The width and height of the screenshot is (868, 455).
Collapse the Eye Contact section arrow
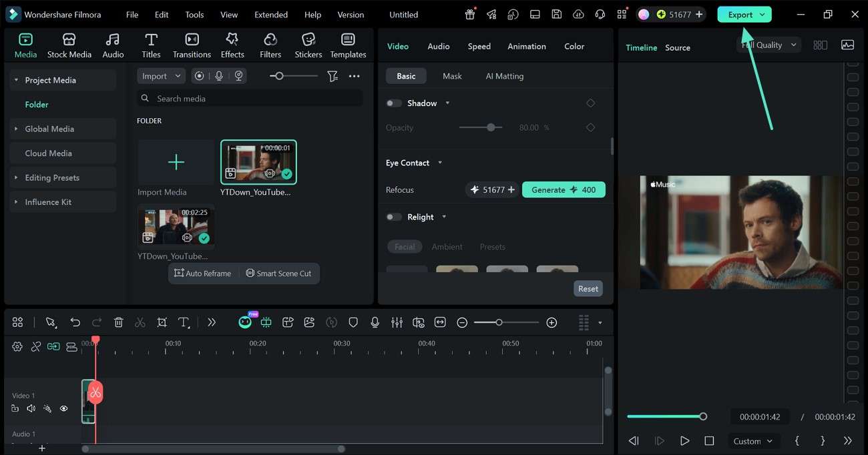[440, 163]
